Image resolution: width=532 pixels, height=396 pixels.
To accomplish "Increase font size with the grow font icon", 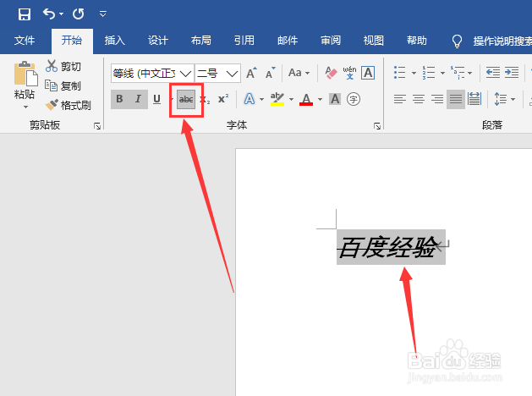I will point(251,73).
